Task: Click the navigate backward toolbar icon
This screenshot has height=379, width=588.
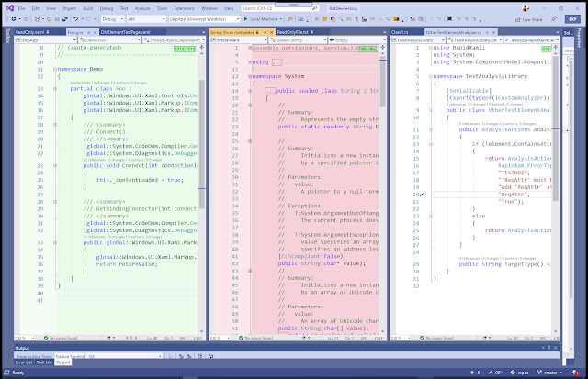Action: tap(15, 17)
